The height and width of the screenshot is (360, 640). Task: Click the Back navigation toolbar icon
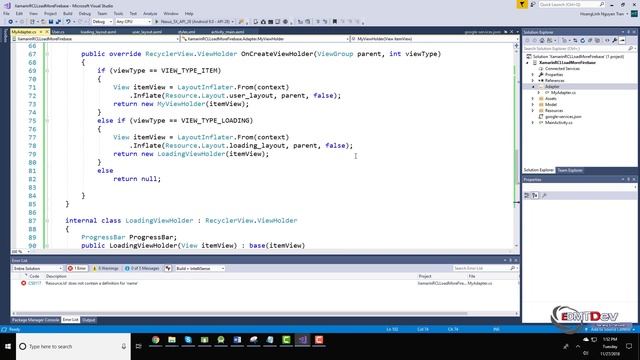coord(10,22)
